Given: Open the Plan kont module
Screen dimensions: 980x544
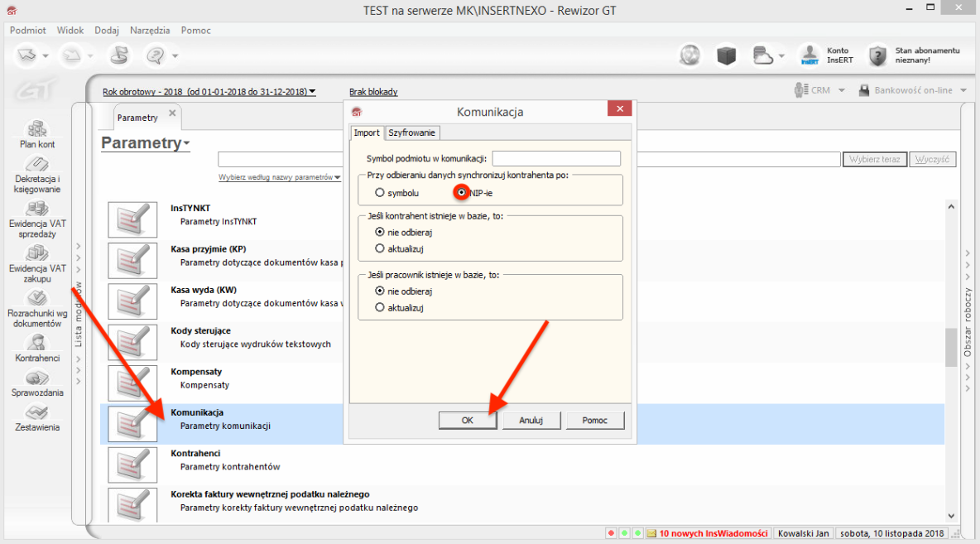Looking at the screenshot, I should [36, 132].
